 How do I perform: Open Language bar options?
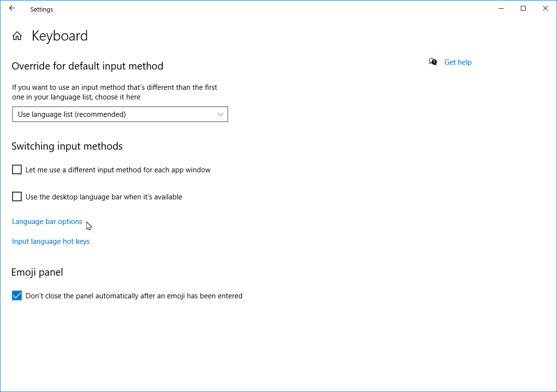click(x=47, y=222)
